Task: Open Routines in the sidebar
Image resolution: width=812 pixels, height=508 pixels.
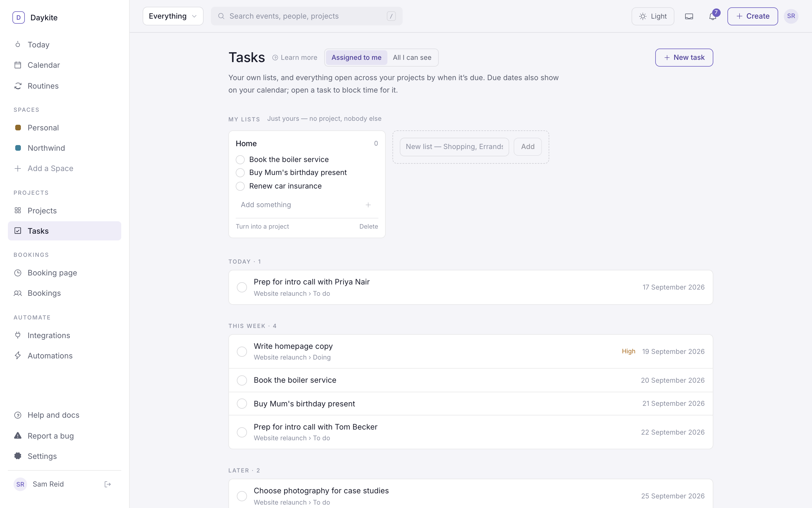Action: 64,86
